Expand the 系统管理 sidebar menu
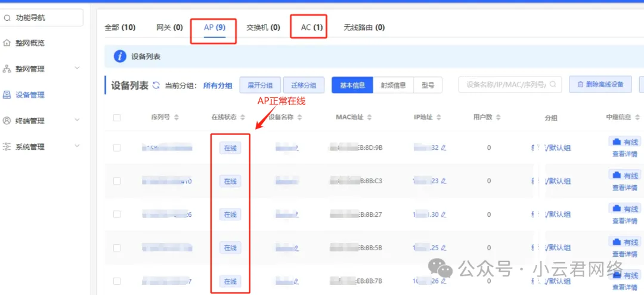This screenshot has width=644, height=295. point(77,146)
